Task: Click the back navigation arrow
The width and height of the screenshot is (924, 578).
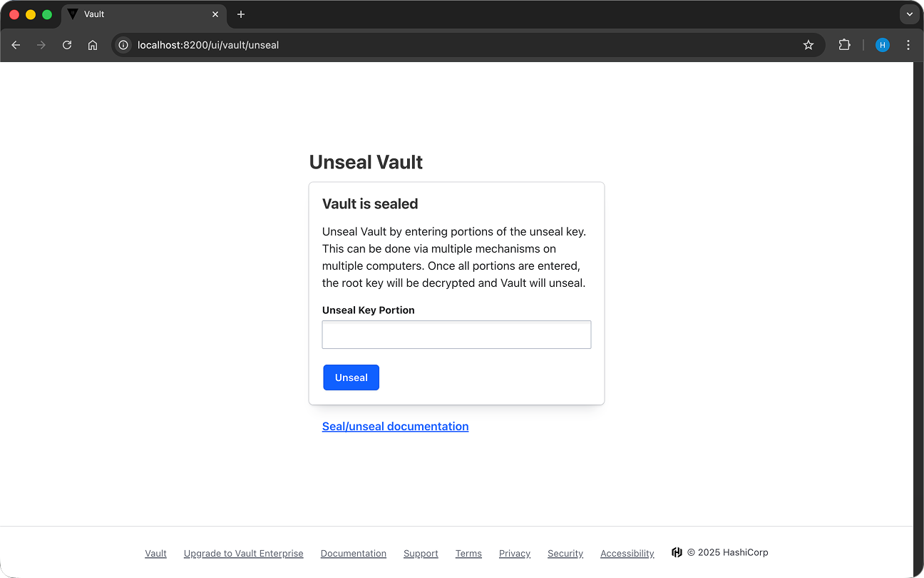Action: [16, 44]
